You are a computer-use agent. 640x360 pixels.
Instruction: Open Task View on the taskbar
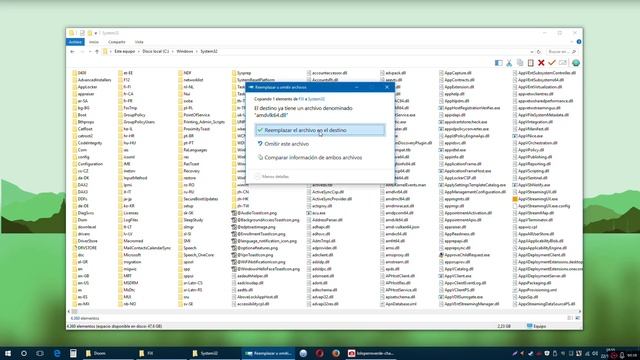pyautogui.click(x=40, y=353)
